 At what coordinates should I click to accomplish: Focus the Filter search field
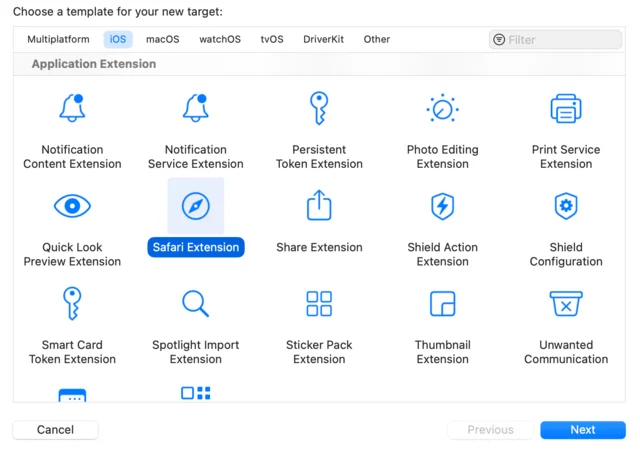556,40
